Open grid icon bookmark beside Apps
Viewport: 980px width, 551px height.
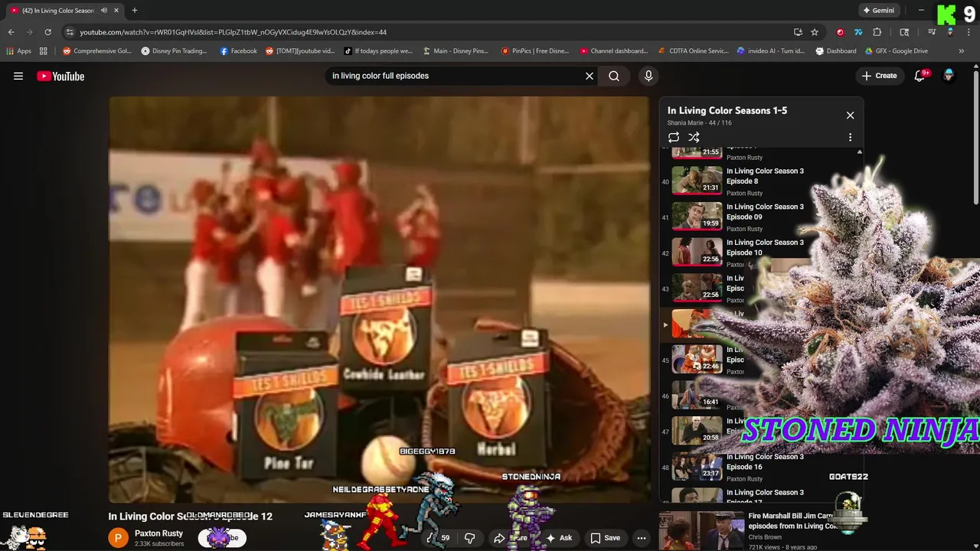click(x=44, y=51)
